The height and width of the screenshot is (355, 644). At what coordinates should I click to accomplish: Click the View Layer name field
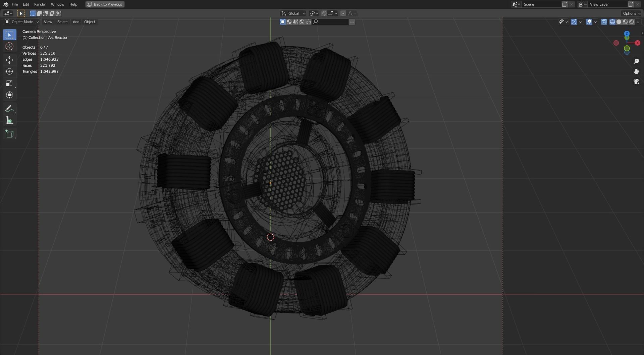(607, 4)
